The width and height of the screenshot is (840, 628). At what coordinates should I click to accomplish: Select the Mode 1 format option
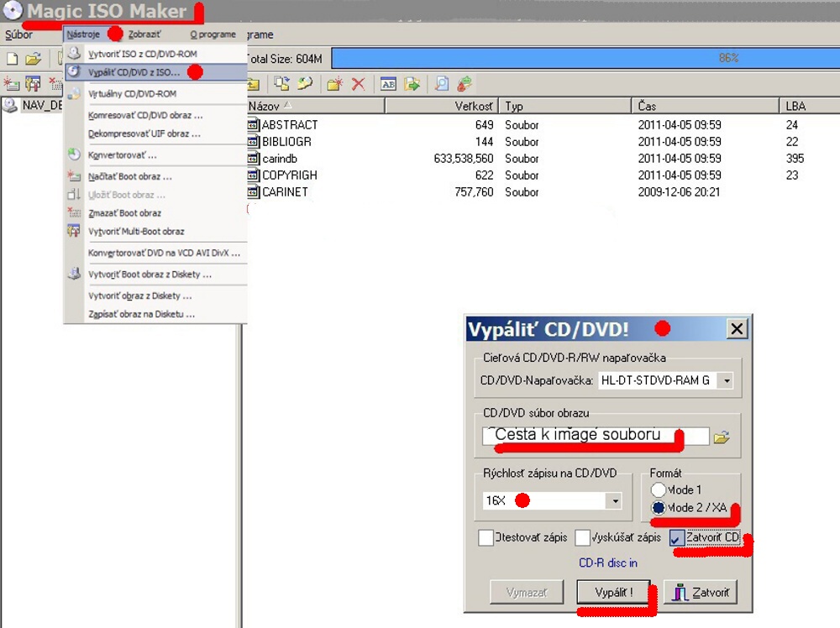[x=659, y=489]
